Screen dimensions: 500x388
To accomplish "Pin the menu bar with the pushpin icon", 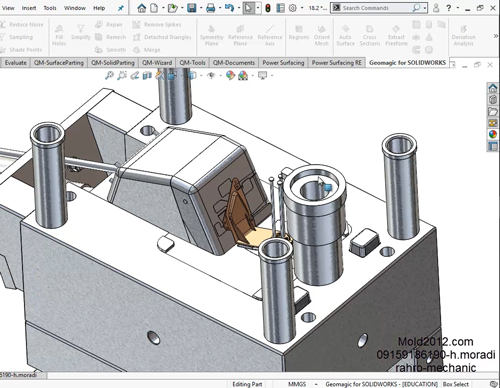I will 121,8.
